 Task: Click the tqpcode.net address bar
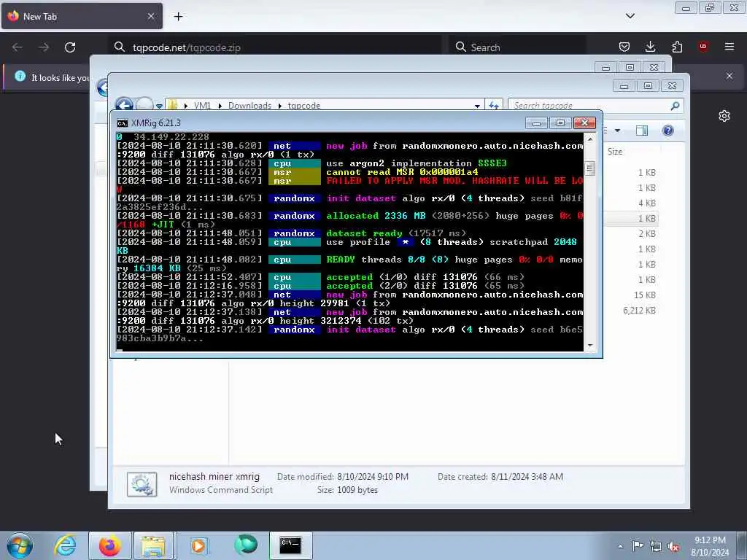point(275,47)
